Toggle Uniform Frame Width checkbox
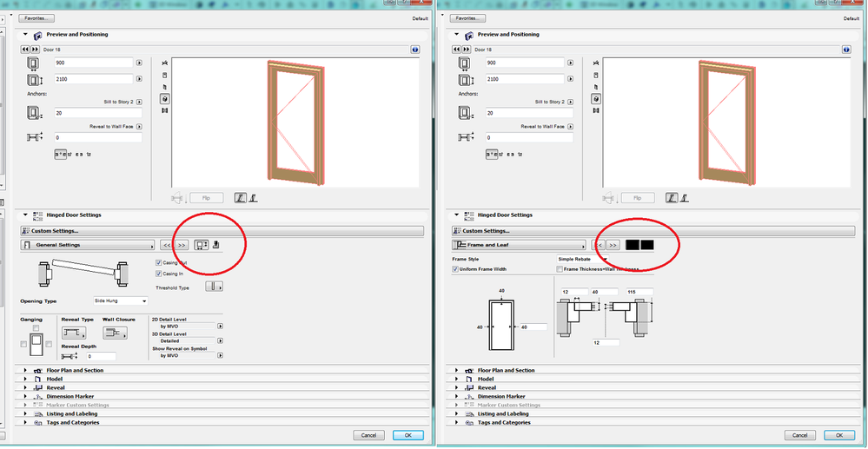The image size is (868, 449). pos(455,269)
